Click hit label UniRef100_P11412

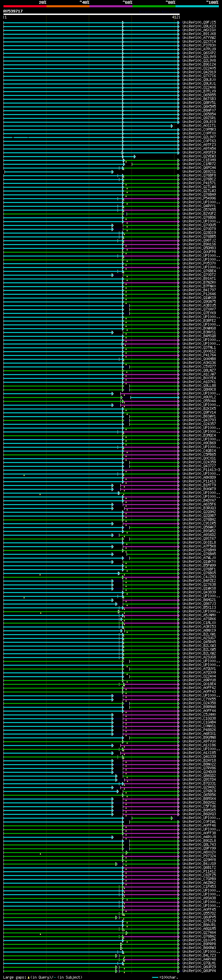tap(199, 872)
